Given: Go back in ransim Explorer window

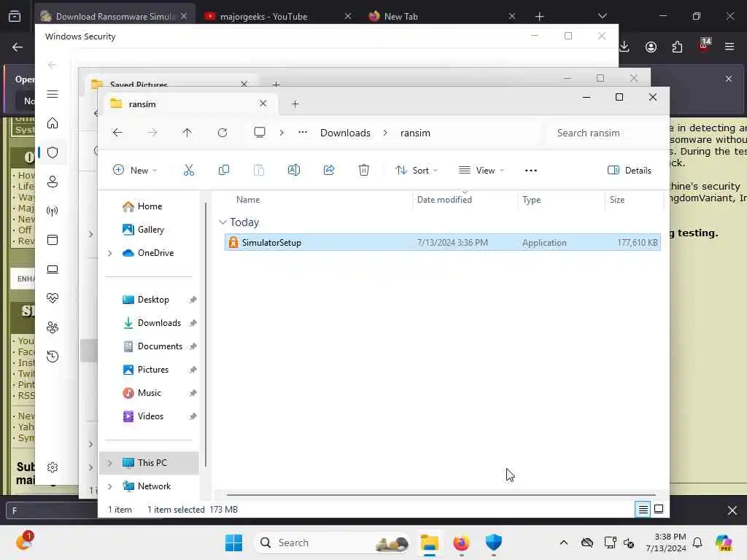Looking at the screenshot, I should 117,133.
